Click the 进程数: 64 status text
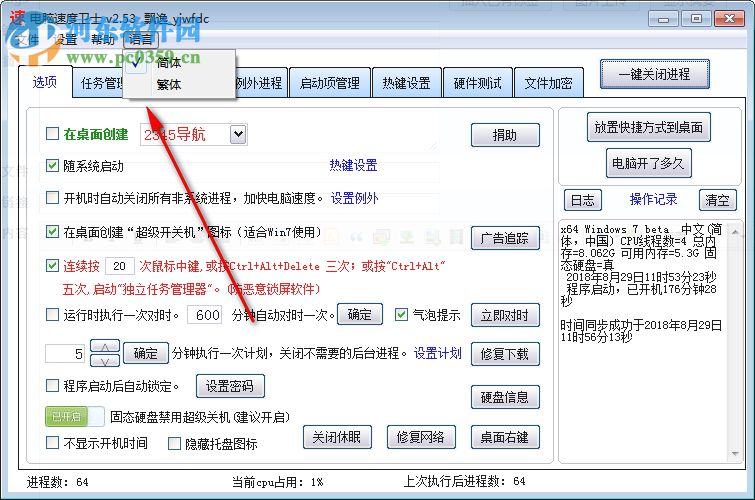Image resolution: width=755 pixels, height=500 pixels. [x=57, y=482]
